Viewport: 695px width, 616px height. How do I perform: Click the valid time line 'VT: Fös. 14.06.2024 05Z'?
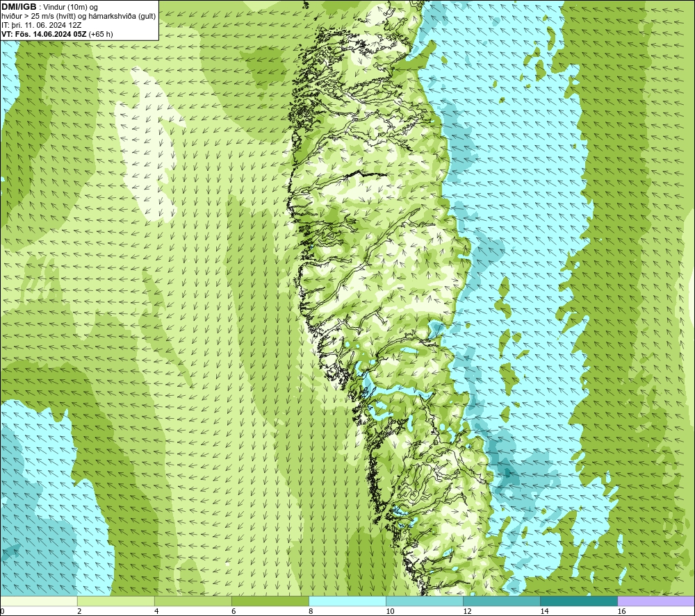point(44,34)
